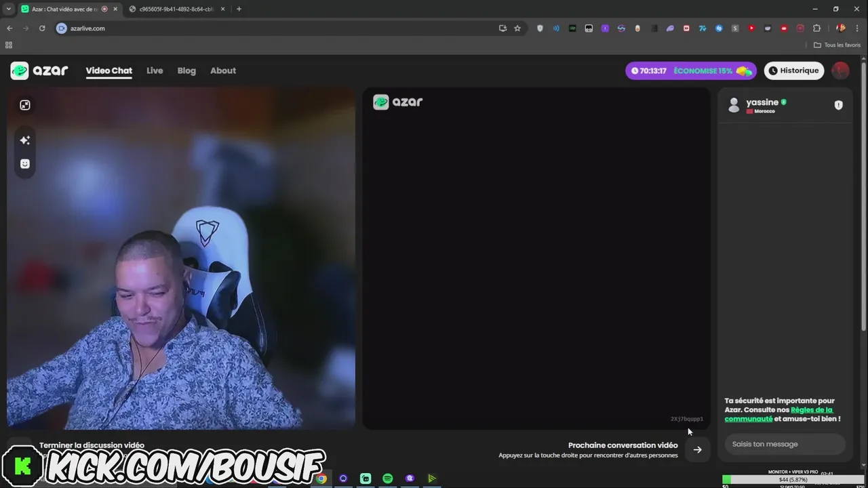Click the red YouTube play extension icon
The width and height of the screenshot is (868, 488).
pos(751,28)
